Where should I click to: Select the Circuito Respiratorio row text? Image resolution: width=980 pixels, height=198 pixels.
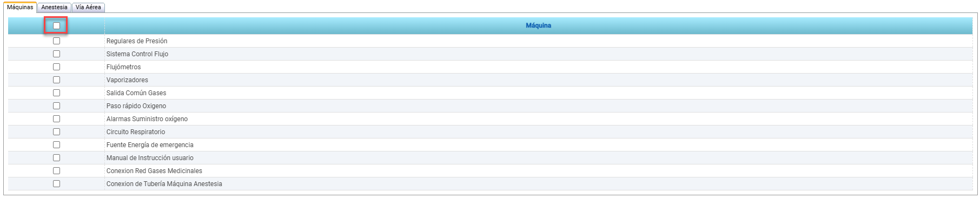pos(136,132)
